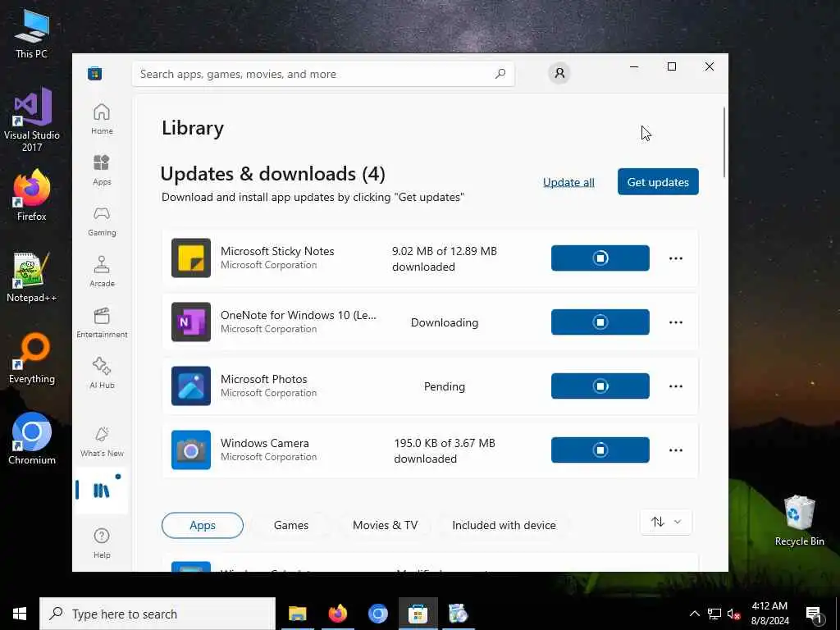Open the user account profile icon
This screenshot has width=840, height=630.
(559, 73)
